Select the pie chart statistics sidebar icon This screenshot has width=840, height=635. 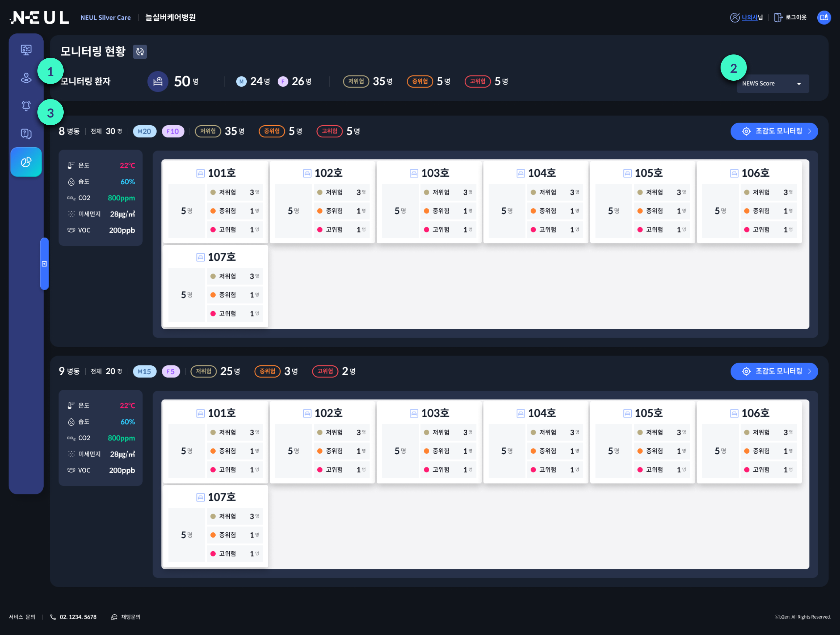(26, 162)
